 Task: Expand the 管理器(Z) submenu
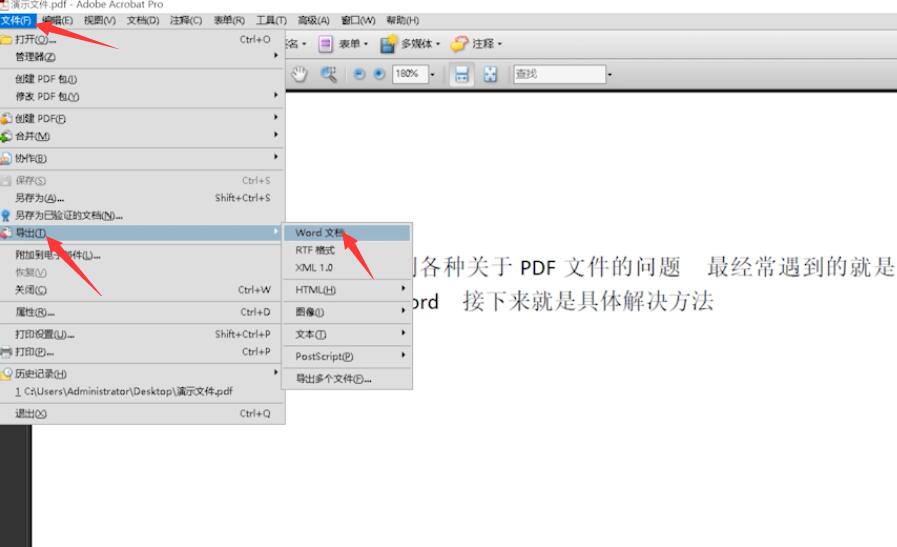coord(142,57)
